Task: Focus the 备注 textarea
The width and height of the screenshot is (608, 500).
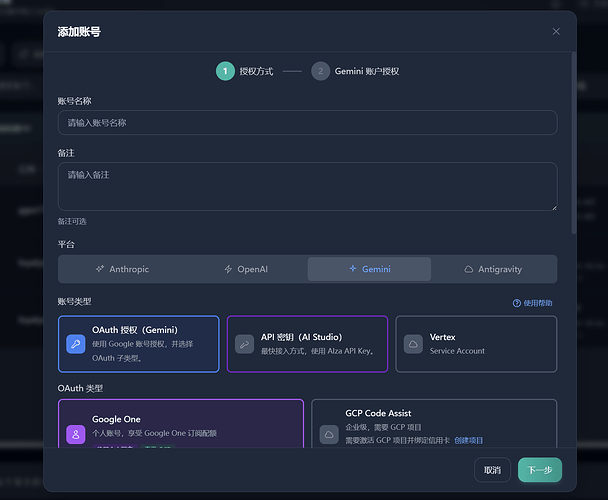Action: (x=307, y=187)
